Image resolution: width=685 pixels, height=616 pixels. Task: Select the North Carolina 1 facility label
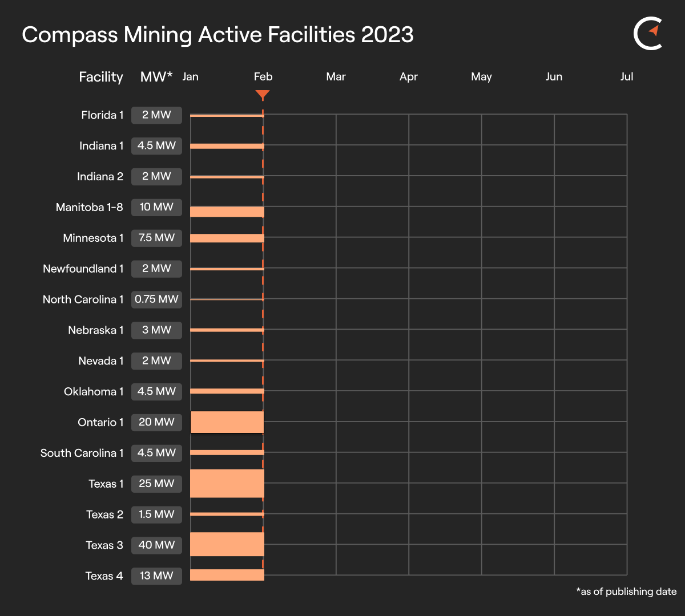pyautogui.click(x=83, y=299)
